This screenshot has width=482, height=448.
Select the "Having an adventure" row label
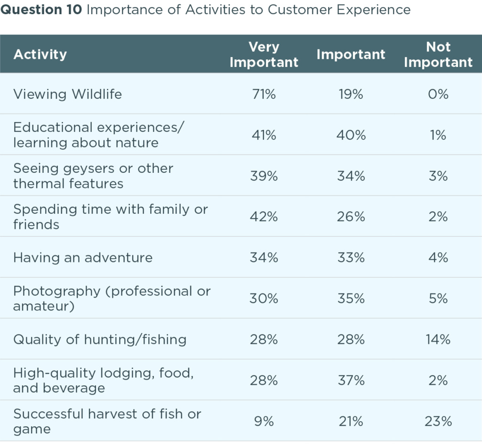tap(83, 258)
